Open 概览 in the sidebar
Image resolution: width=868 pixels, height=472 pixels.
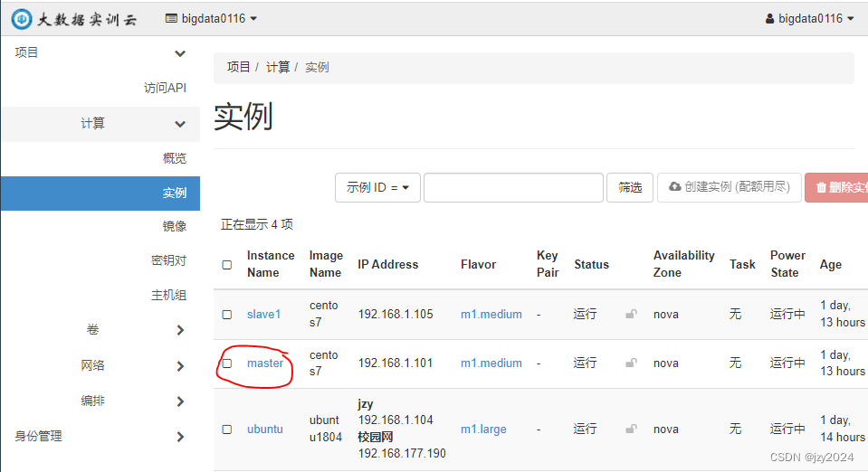pyautogui.click(x=175, y=158)
